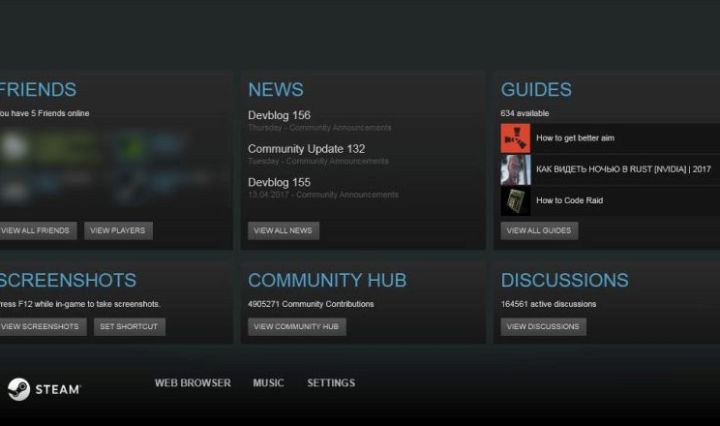Open the Community Update 132 news entry

[x=306, y=149]
